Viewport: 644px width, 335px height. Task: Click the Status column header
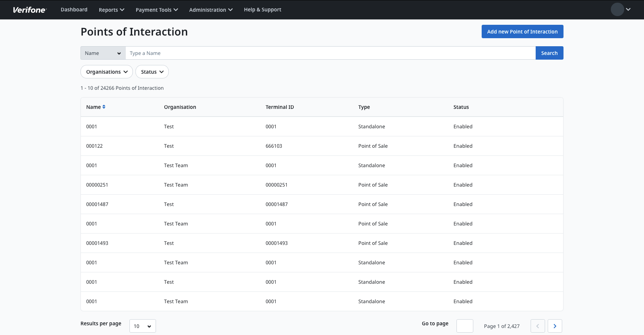click(x=461, y=107)
